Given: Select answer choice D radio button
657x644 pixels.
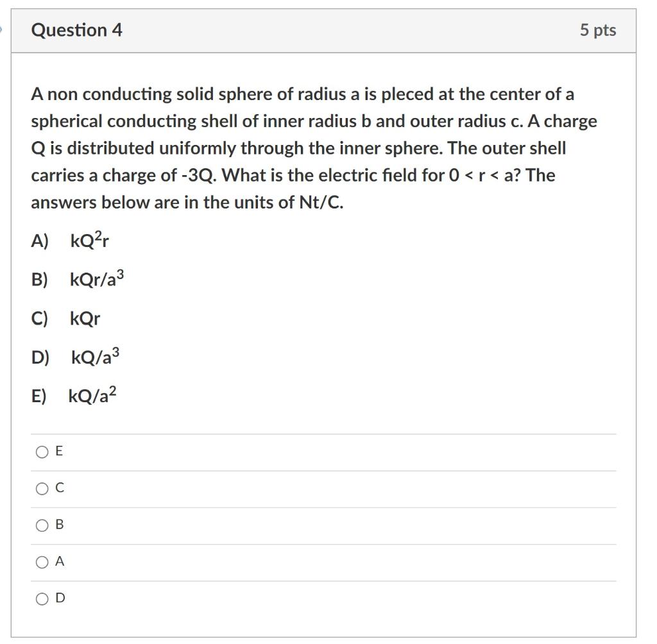Looking at the screenshot, I should (41, 598).
